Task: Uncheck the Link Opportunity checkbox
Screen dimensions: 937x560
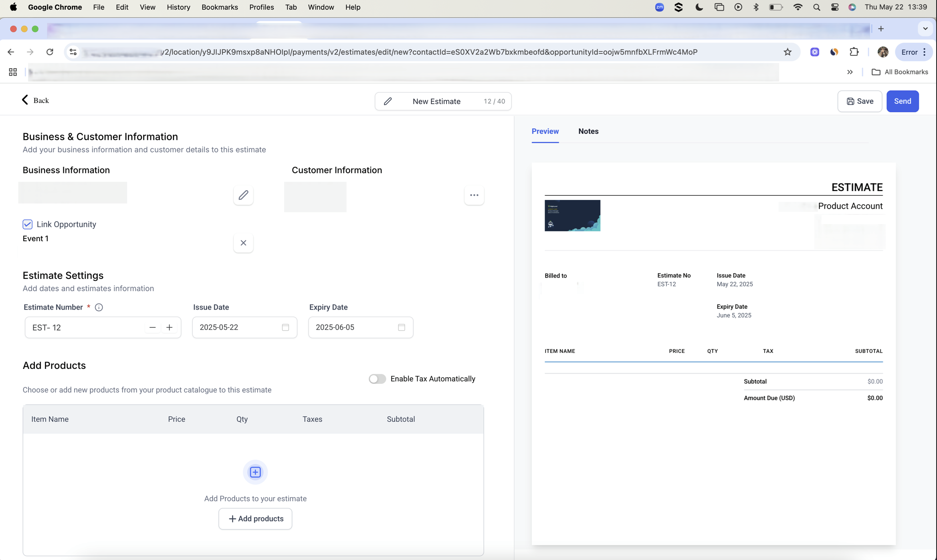Action: coord(28,224)
